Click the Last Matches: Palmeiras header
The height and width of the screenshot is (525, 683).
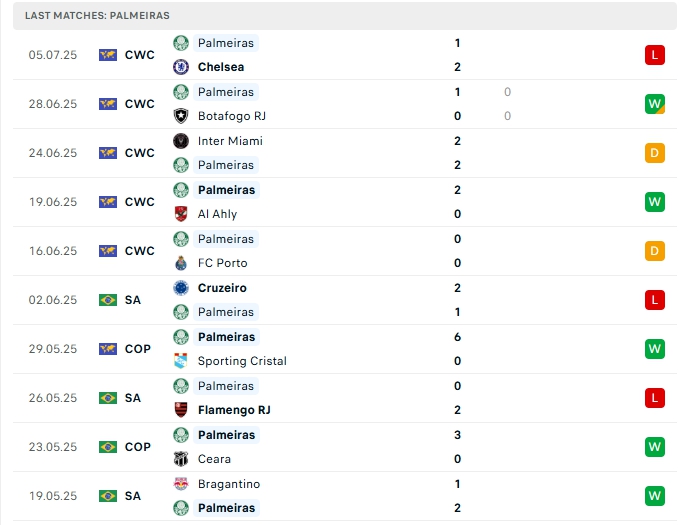(x=98, y=16)
